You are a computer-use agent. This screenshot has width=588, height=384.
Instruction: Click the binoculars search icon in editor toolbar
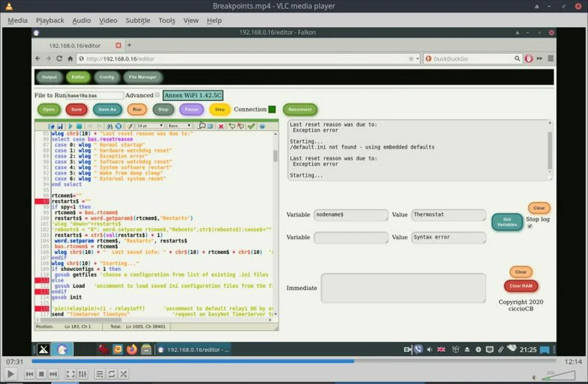coord(110,126)
